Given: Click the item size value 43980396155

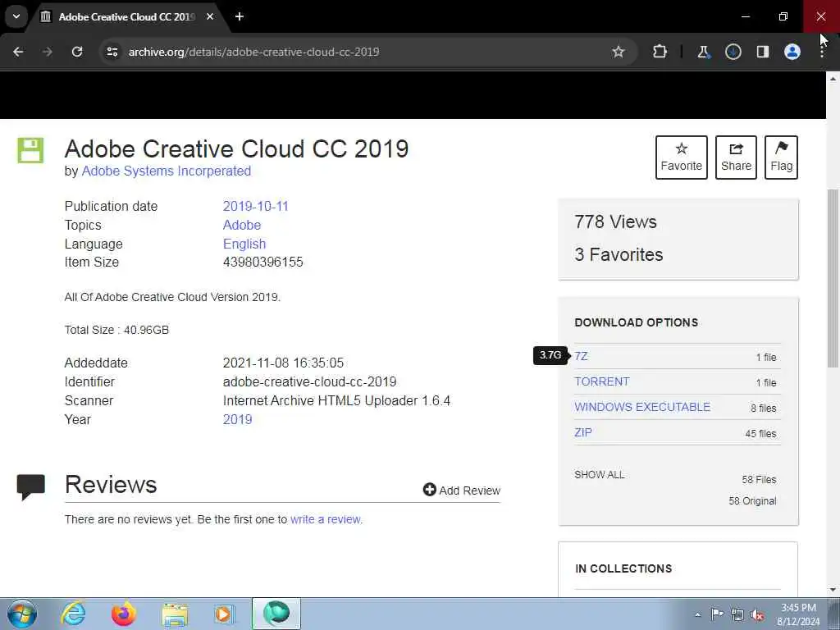Looking at the screenshot, I should 263,262.
